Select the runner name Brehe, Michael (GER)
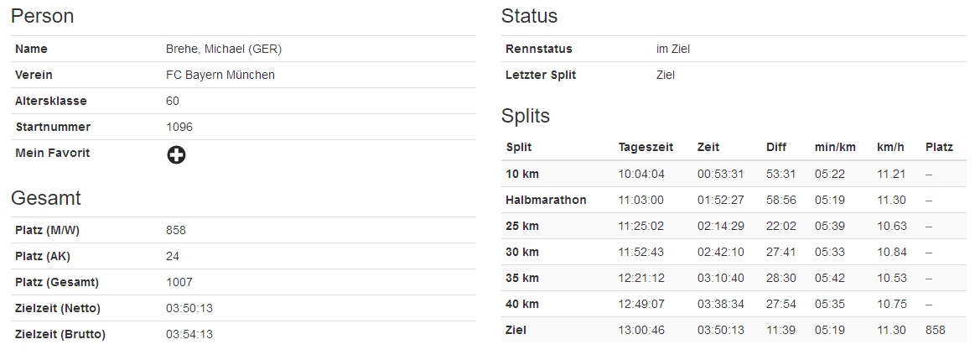Viewport: 980px width, 355px height. tap(224, 49)
